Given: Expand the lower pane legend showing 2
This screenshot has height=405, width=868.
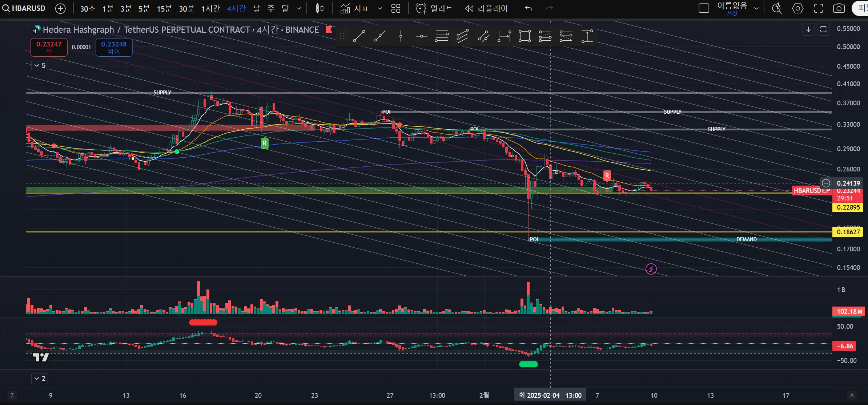Looking at the screenshot, I should 40,378.
